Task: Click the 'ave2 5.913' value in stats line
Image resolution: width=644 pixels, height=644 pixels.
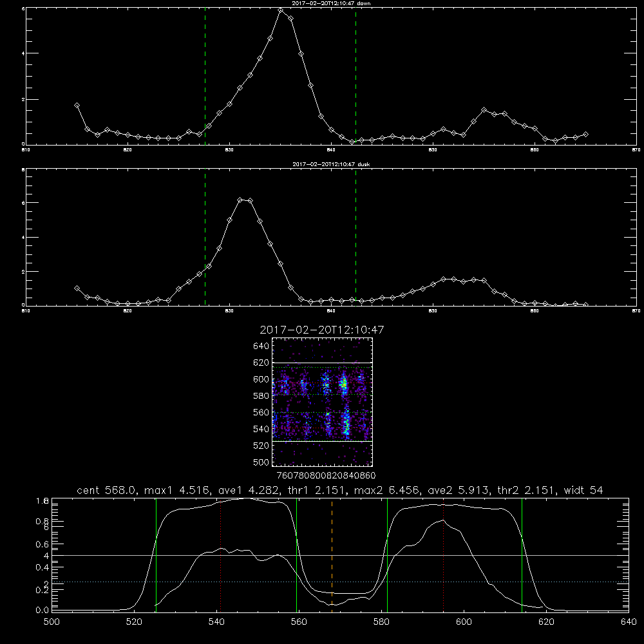Action: (x=459, y=490)
